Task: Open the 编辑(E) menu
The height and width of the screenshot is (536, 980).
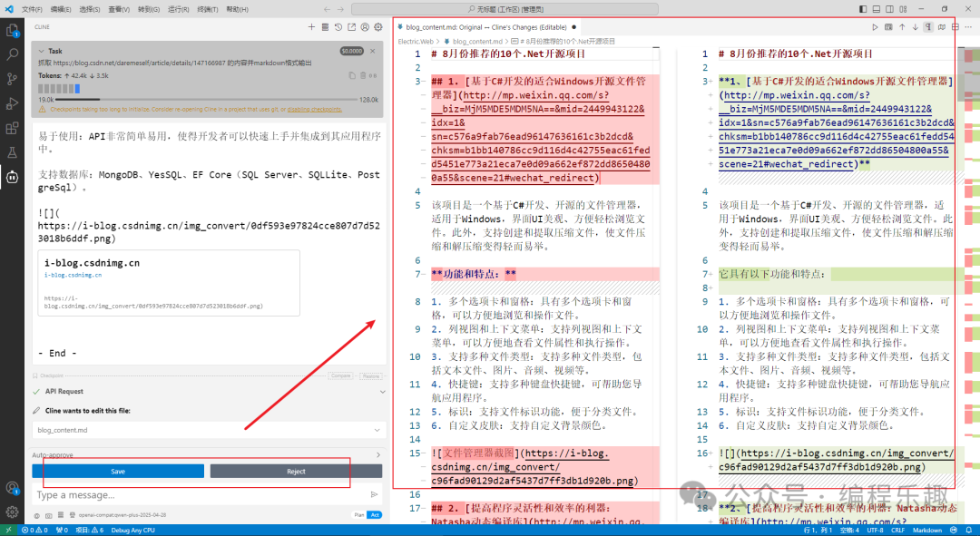Action: [x=61, y=9]
